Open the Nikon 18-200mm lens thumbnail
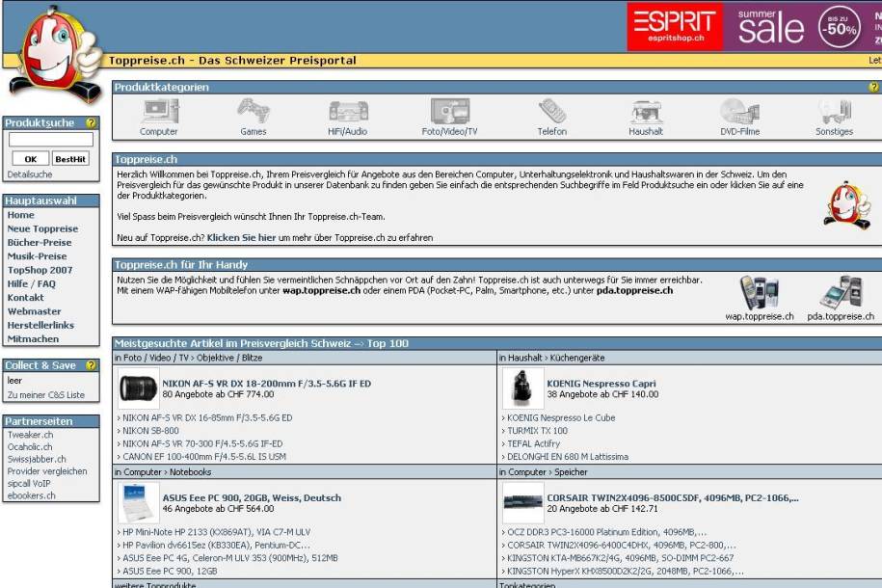Screen dimensions: 882x588 (x=139, y=388)
